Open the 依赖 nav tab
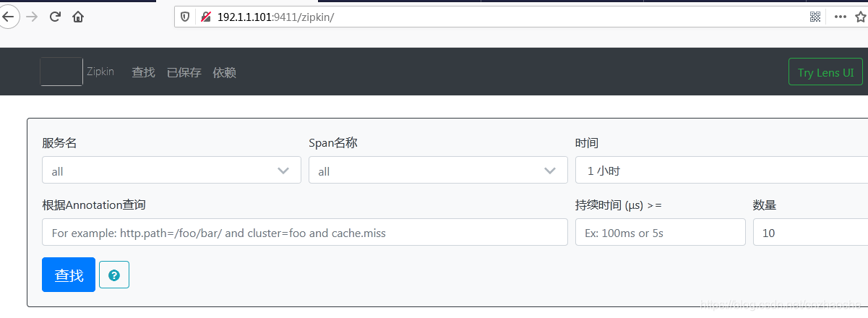The width and height of the screenshot is (868, 318). click(224, 72)
